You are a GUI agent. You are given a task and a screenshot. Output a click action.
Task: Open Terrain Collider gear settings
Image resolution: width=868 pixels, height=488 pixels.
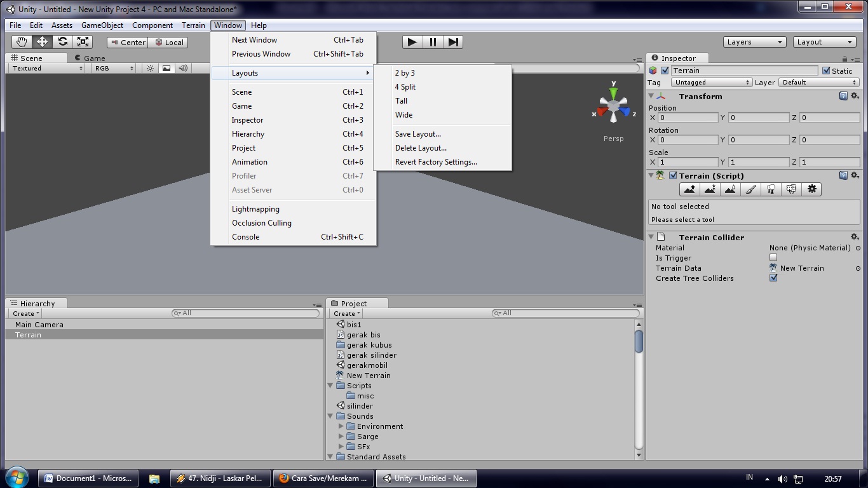(x=855, y=237)
